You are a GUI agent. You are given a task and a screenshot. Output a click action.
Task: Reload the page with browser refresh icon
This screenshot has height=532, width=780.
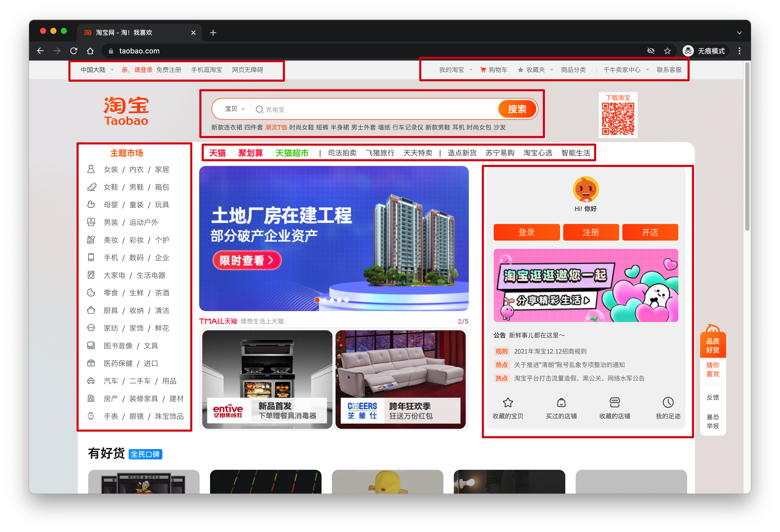click(x=74, y=51)
